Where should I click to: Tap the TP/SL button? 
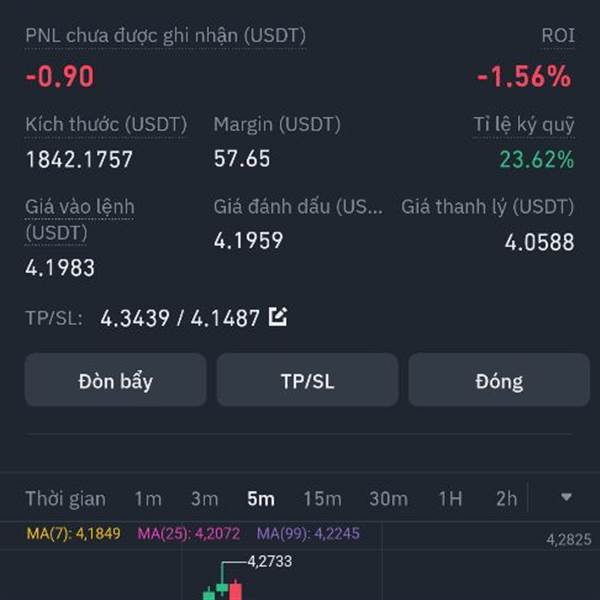pos(307,380)
